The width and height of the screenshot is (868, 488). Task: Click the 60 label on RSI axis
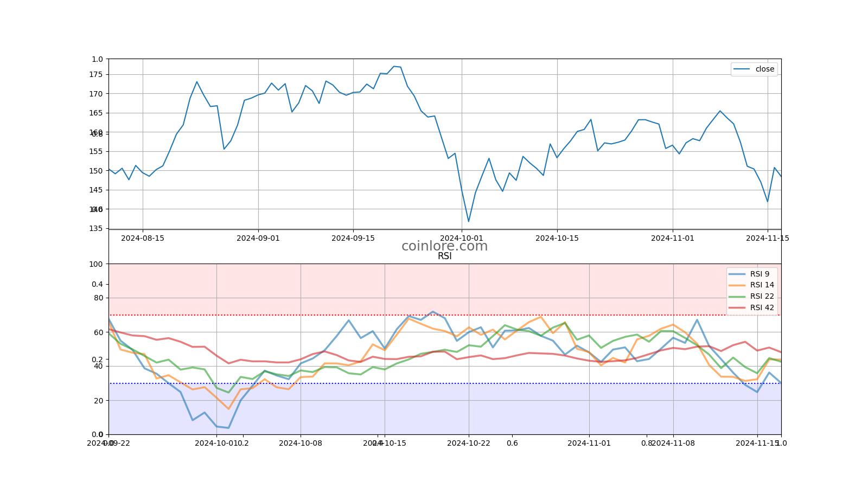click(x=98, y=332)
